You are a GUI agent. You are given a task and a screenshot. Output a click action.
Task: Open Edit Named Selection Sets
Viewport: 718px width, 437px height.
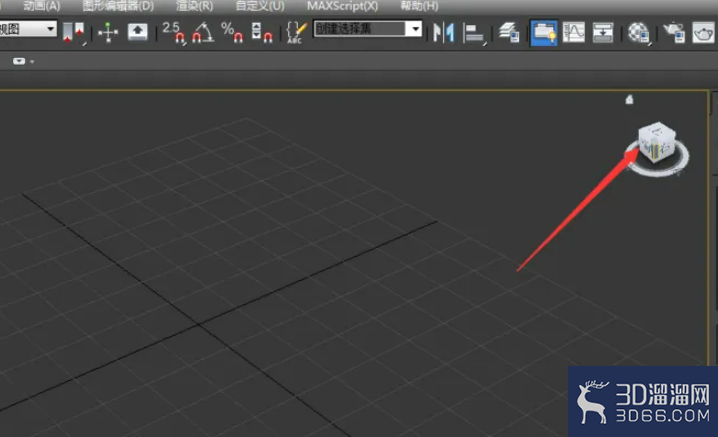point(296,33)
